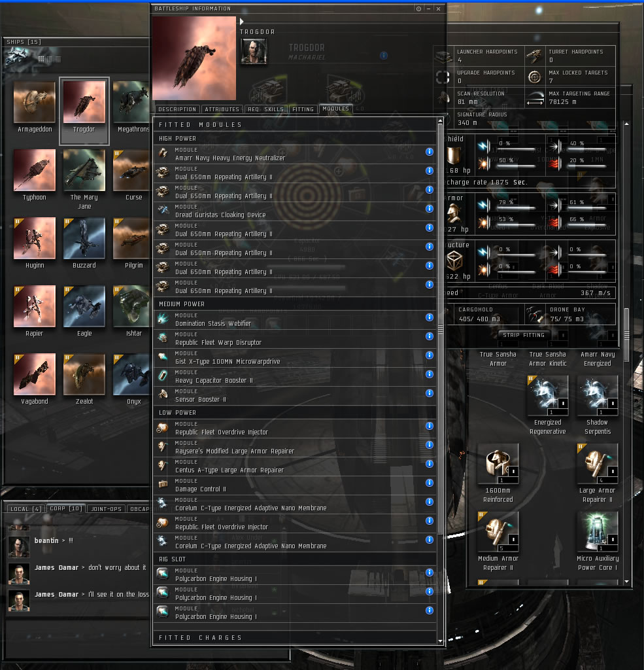644x670 pixels.
Task: Click the Micro Auxiliary Power Core I item
Action: tap(597, 531)
